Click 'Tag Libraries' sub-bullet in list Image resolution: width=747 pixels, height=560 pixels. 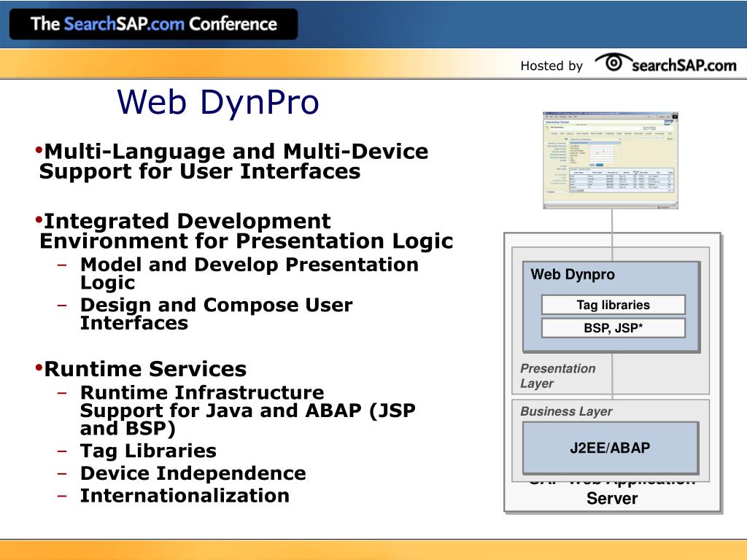coord(148,451)
